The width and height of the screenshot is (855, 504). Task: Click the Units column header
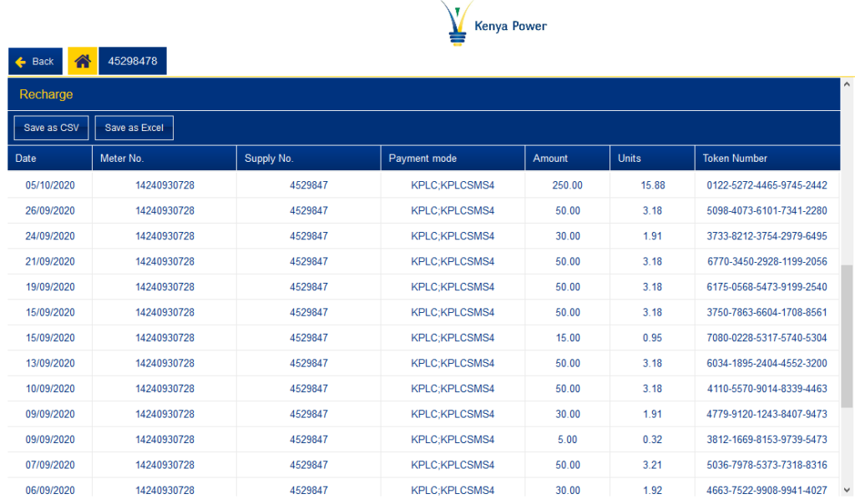(x=652, y=158)
